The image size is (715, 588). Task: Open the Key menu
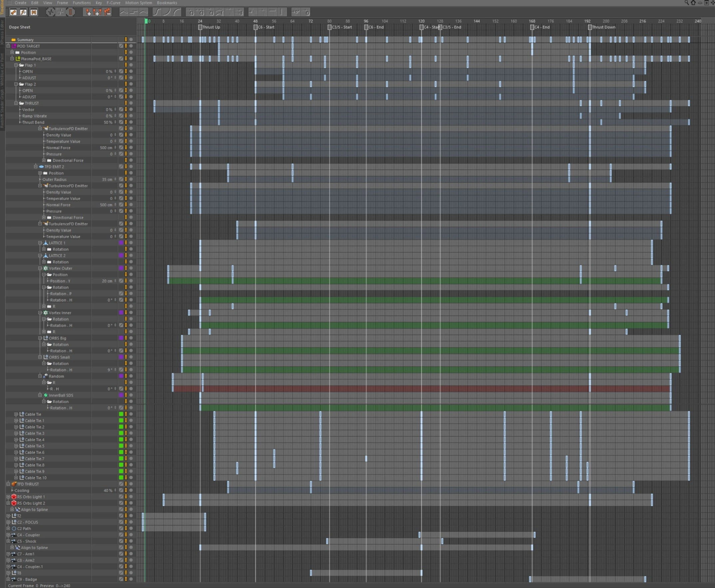(x=99, y=3)
